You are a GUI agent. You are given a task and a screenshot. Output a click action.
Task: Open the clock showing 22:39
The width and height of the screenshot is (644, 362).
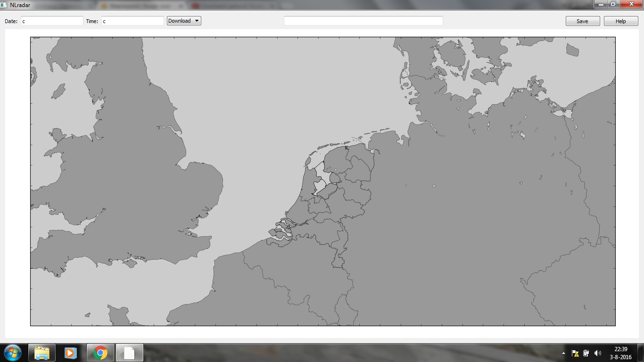[x=620, y=353]
